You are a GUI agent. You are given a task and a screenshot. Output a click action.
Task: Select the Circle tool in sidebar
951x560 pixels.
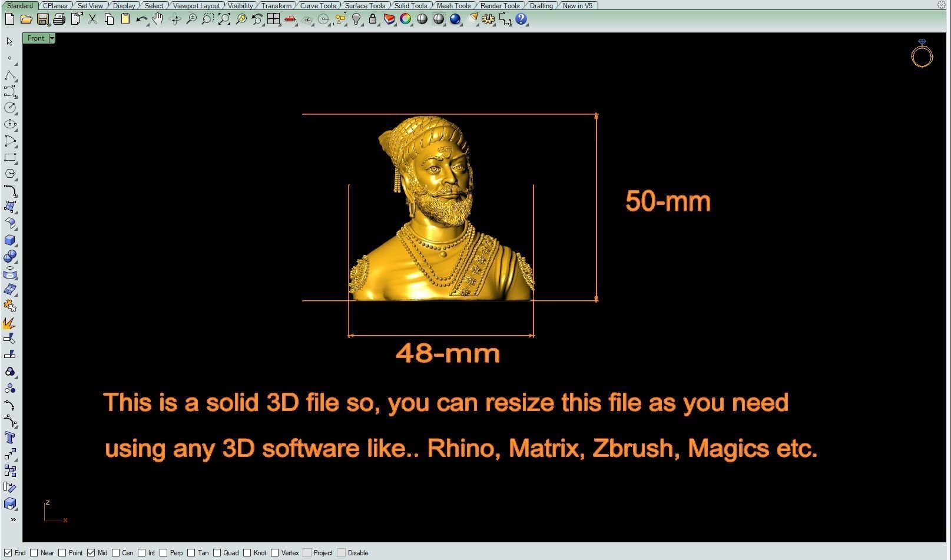(10, 108)
